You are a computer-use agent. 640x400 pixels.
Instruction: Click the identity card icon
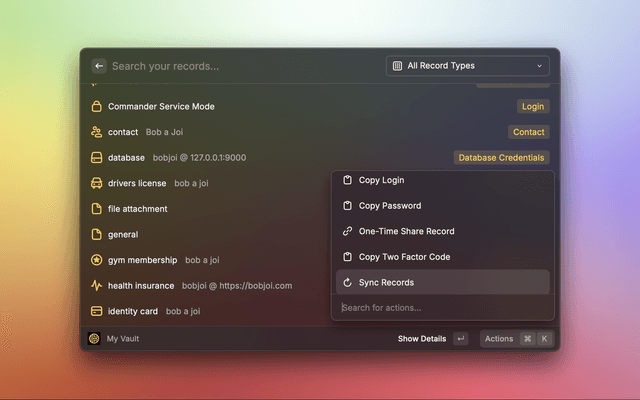97,311
